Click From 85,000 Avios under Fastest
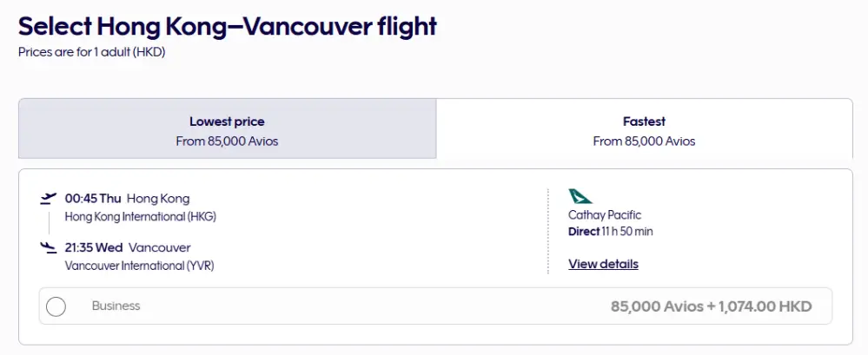This screenshot has height=355, width=868. click(x=644, y=141)
